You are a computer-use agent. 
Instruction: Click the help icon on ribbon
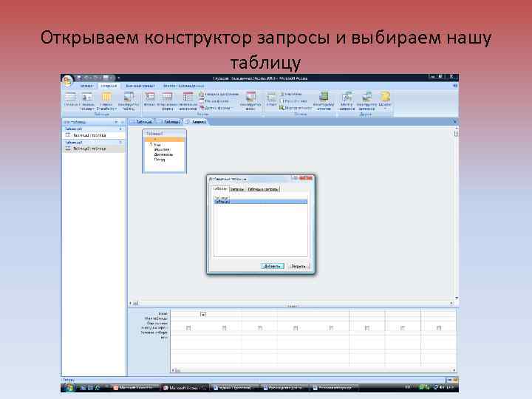point(455,86)
